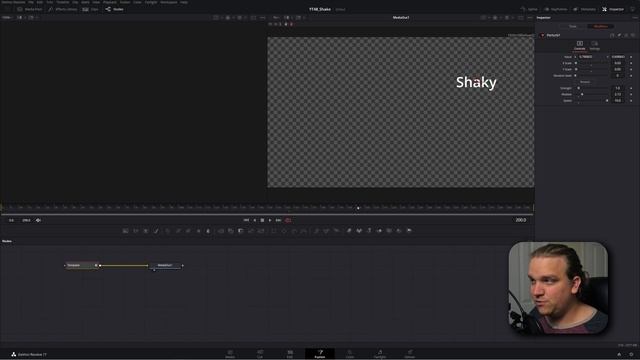640x360 pixels.
Task: Jump to the last frame
Action: 278,220
